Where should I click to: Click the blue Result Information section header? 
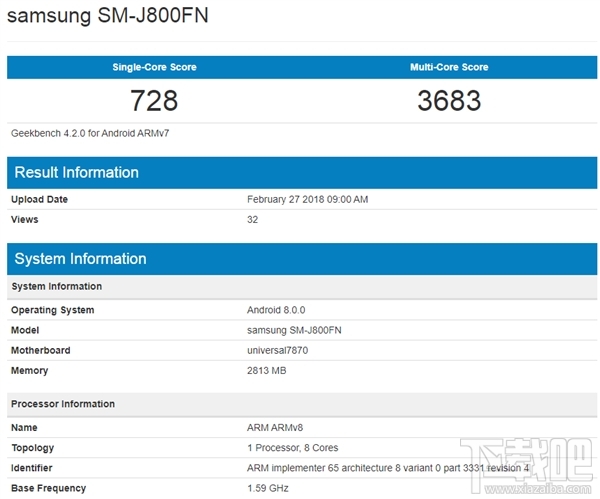(x=76, y=173)
